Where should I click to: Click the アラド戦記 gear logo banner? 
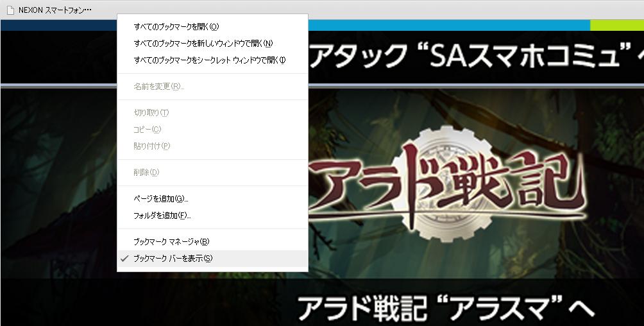point(448,184)
